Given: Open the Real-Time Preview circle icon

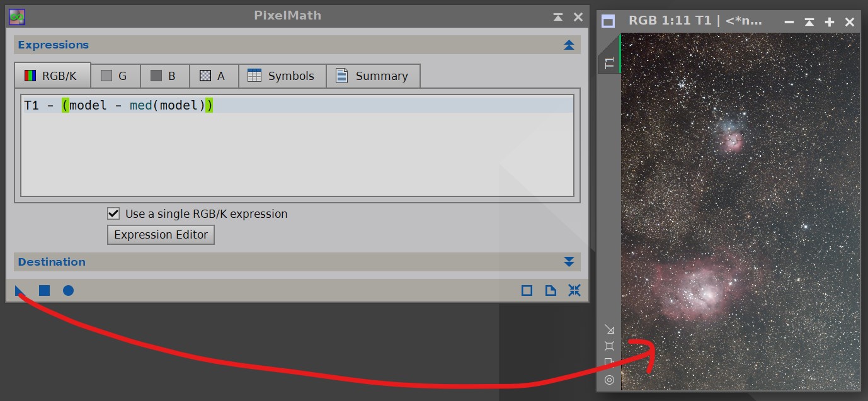Looking at the screenshot, I should coord(68,290).
